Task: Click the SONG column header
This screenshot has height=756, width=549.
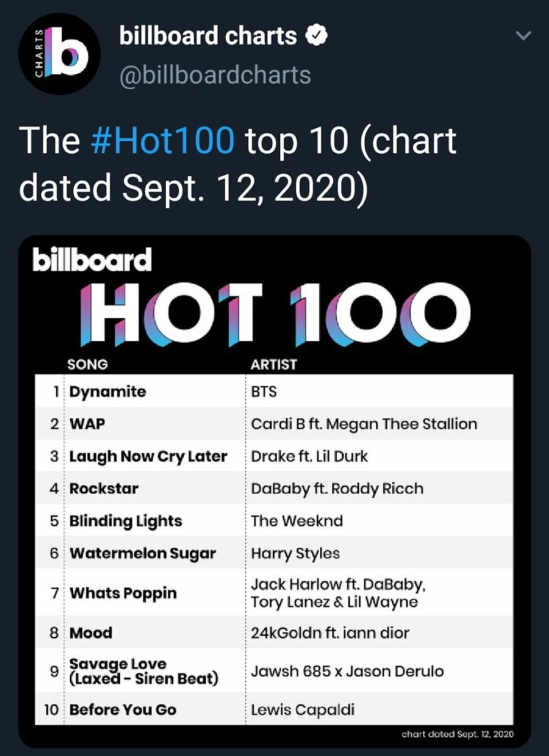Action: 87,365
